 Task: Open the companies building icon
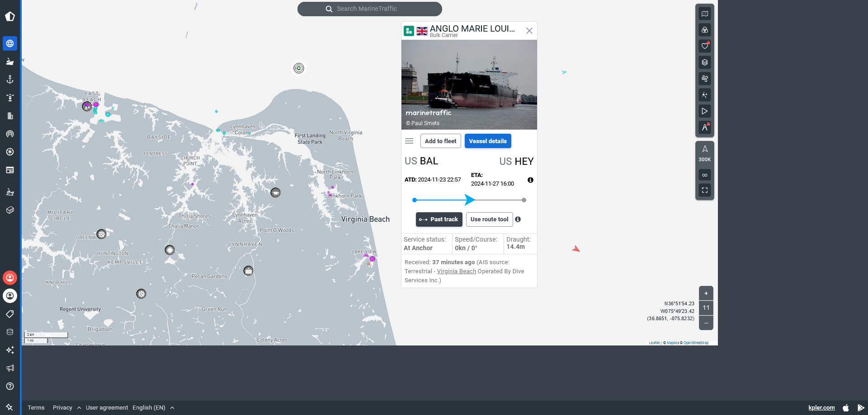pos(10,116)
